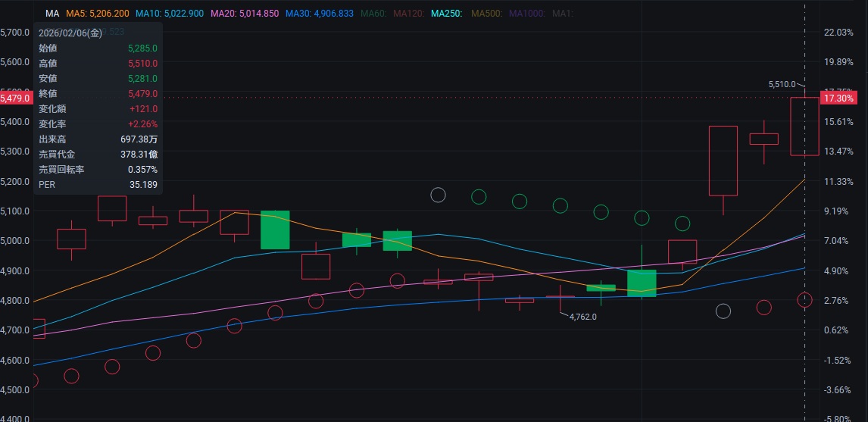868x422 pixels.
Task: Click the 4,500.0 label on left axis
Action: pyautogui.click(x=15, y=390)
